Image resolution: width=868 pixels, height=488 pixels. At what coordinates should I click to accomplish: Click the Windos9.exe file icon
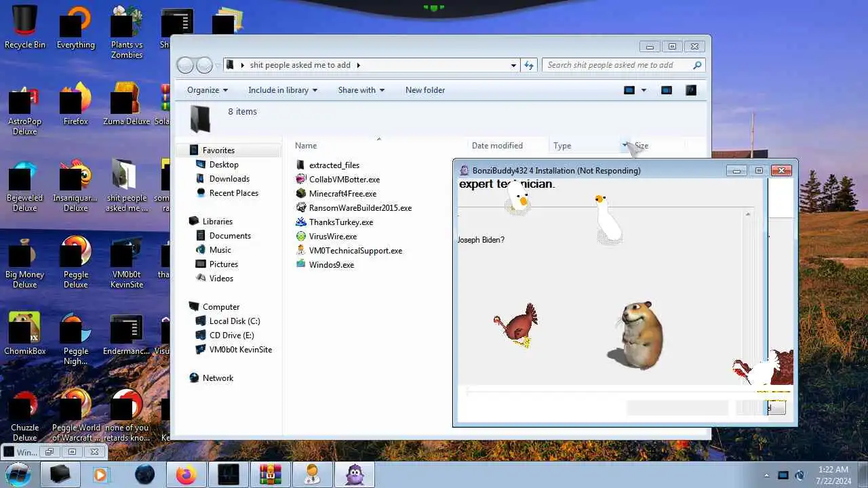(x=301, y=265)
